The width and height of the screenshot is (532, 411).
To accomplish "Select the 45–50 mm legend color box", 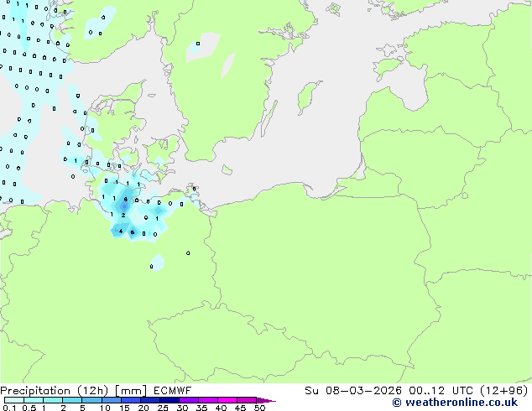I will point(246,400).
